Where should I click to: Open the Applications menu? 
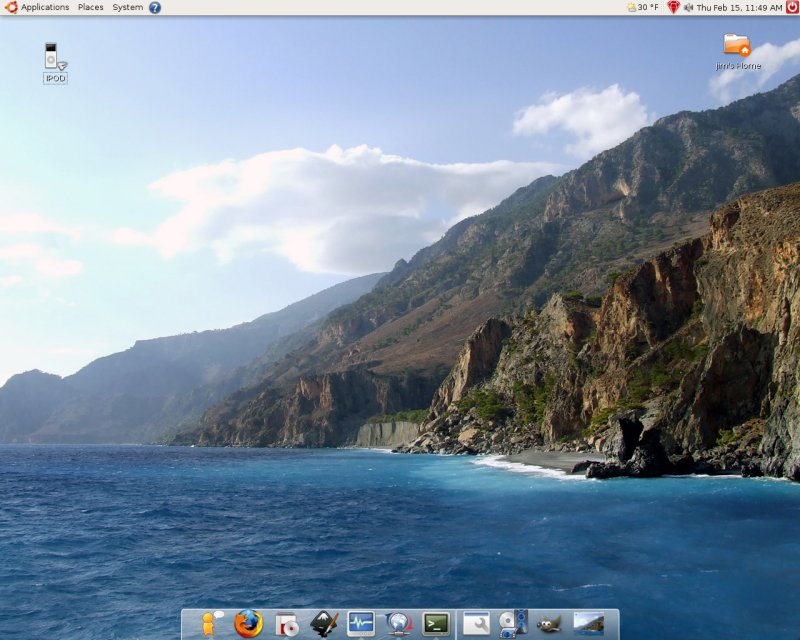(x=45, y=7)
